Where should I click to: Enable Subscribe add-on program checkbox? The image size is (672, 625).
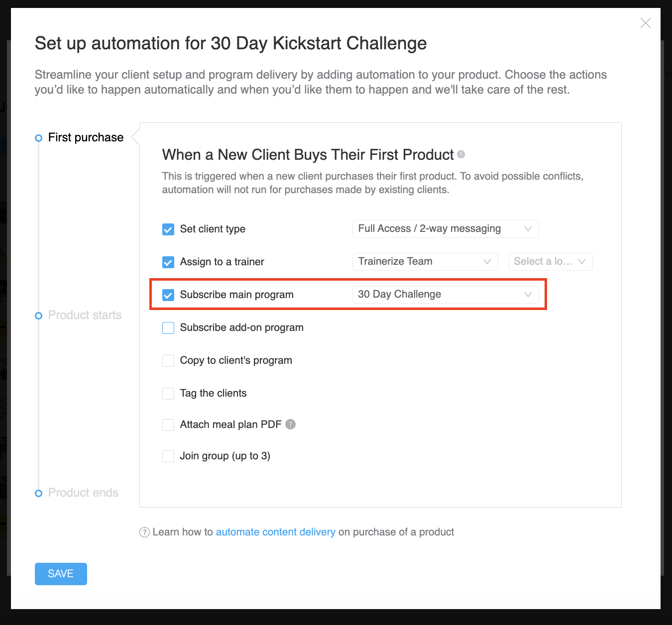click(168, 328)
